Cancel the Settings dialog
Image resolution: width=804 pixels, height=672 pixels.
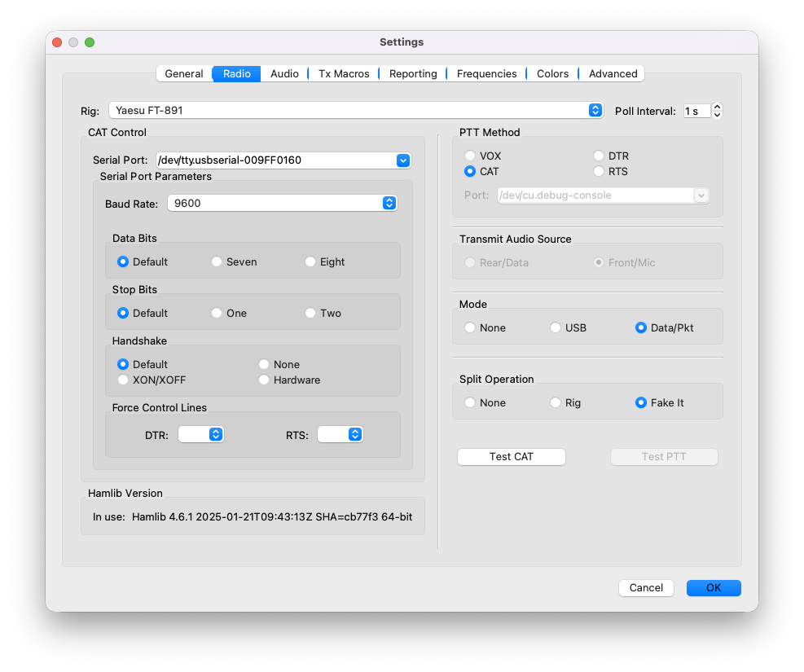pyautogui.click(x=646, y=588)
